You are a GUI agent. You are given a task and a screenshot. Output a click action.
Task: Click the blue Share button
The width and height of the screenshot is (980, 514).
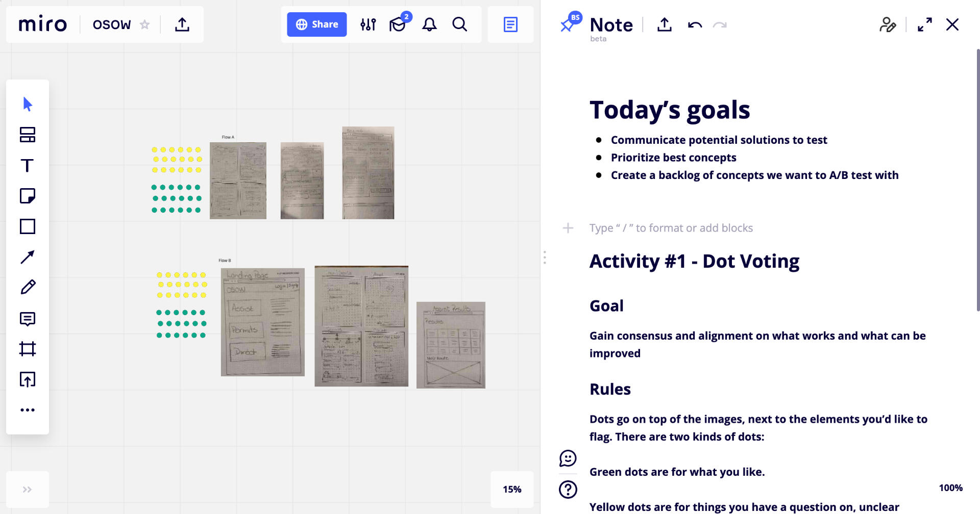point(316,24)
